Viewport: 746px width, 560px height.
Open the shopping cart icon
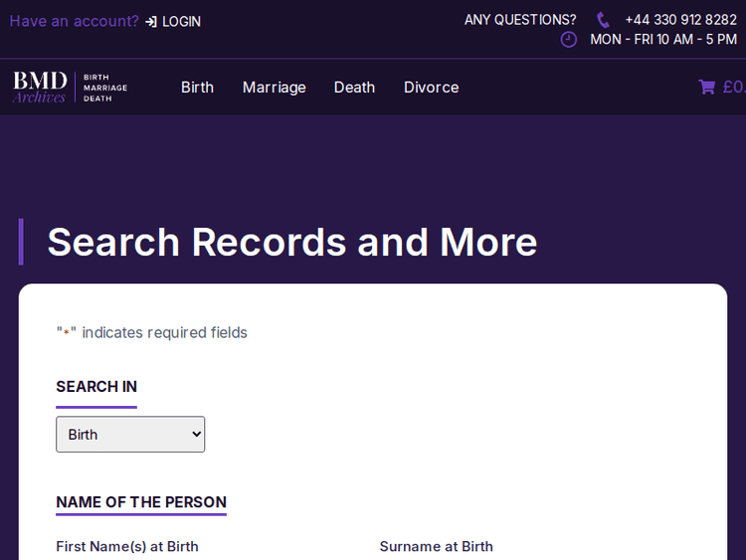point(706,88)
